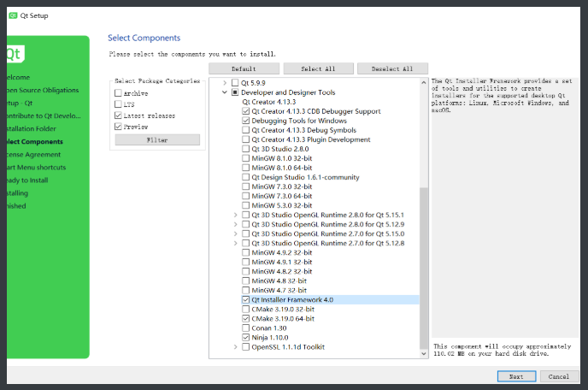Screen dimensions: 588x390
Task: Uncheck the Preview category
Action: pyautogui.click(x=118, y=127)
